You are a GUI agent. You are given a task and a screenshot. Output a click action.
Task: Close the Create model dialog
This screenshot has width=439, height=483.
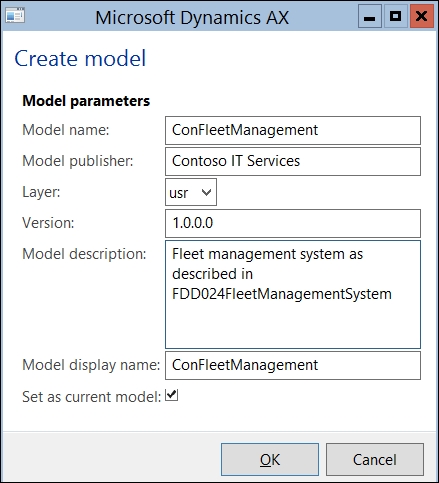422,16
